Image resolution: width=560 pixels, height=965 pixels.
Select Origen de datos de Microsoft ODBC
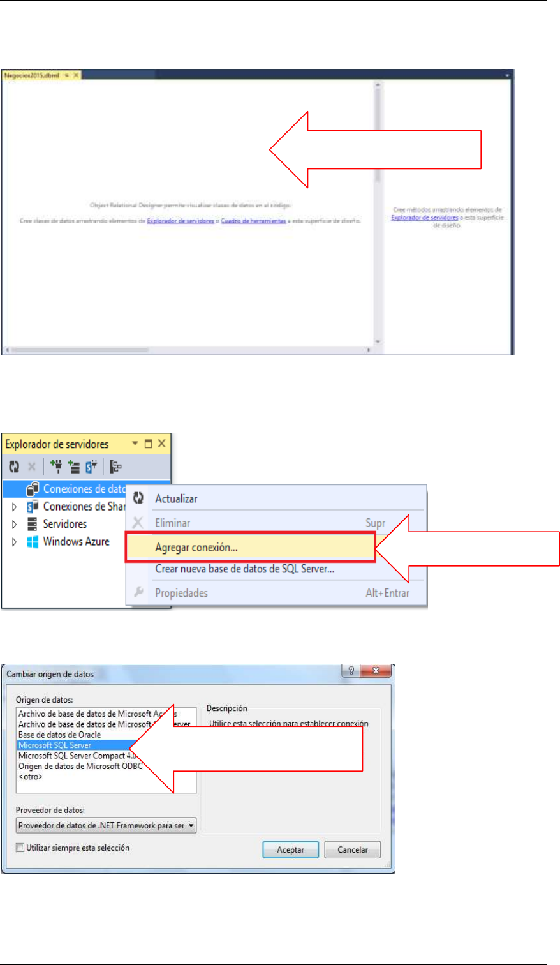coord(80,766)
